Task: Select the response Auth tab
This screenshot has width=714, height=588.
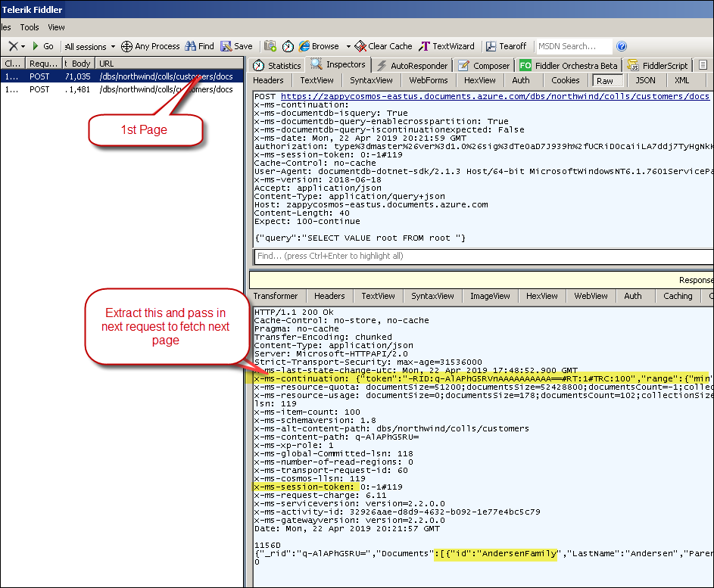Action: click(x=632, y=297)
